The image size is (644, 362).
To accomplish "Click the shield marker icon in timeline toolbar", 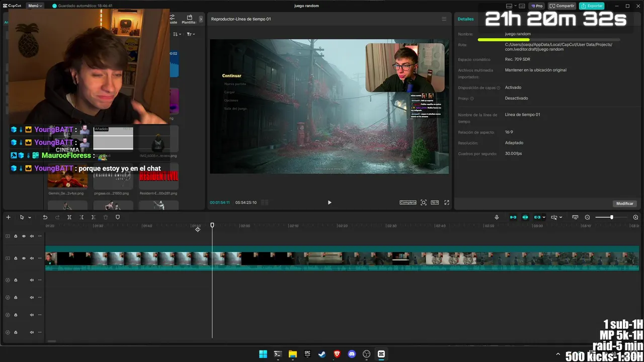I will click(118, 217).
